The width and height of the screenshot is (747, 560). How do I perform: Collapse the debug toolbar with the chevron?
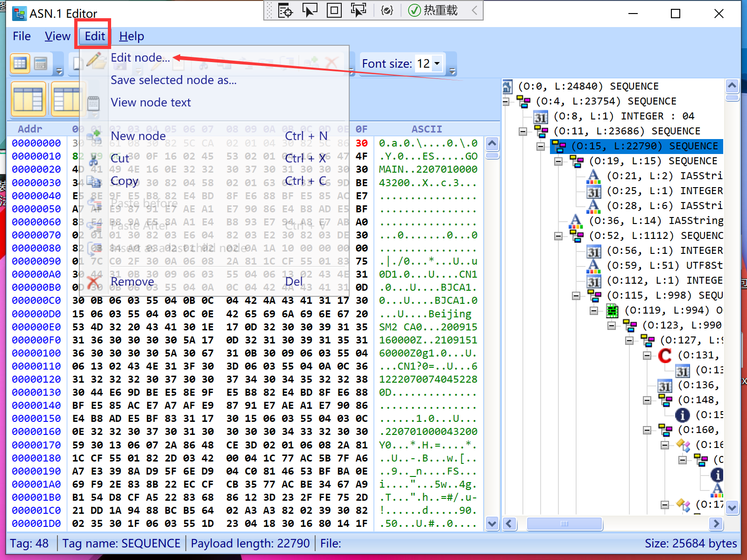[x=474, y=10]
